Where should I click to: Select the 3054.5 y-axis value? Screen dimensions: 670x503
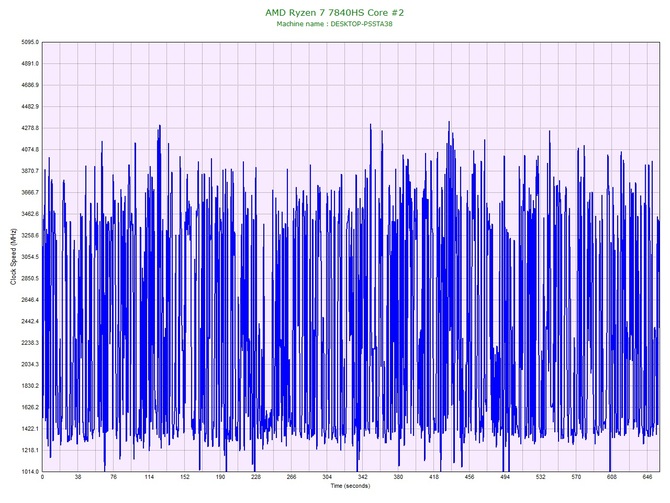point(29,257)
